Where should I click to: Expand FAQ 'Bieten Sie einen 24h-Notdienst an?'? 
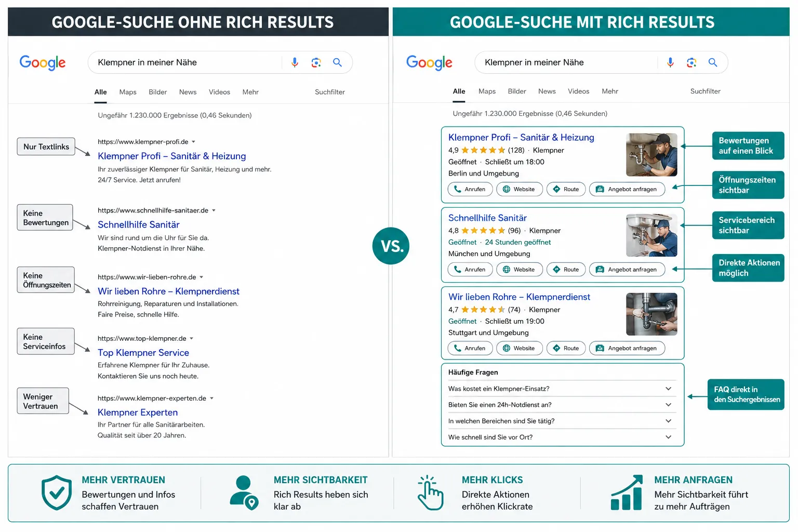pos(562,405)
